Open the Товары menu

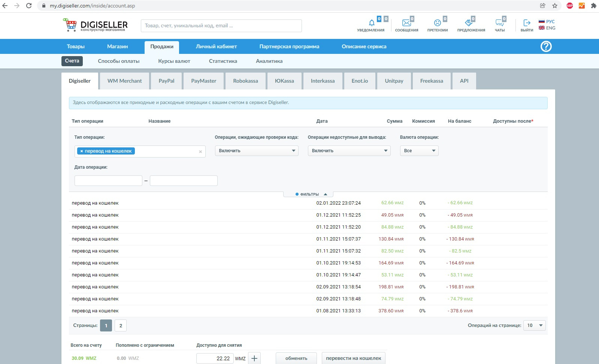(x=76, y=46)
